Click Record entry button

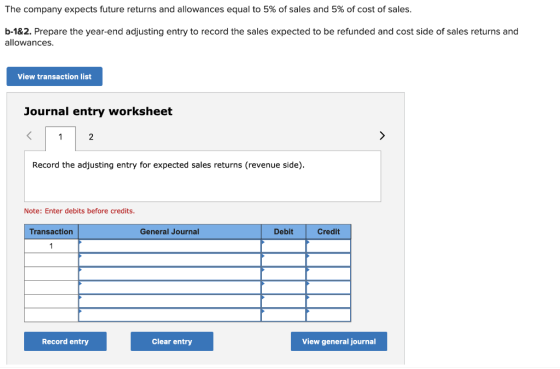click(x=65, y=341)
